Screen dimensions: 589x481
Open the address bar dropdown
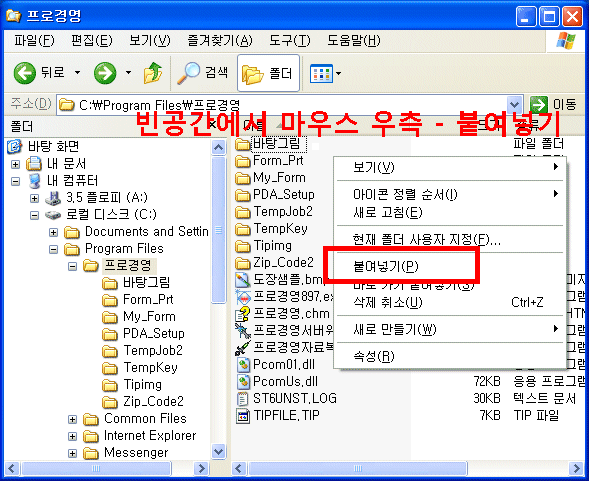[x=514, y=104]
